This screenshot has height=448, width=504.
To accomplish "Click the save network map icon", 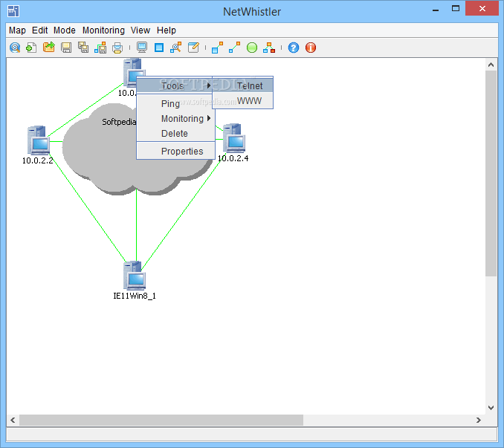I will pos(100,48).
